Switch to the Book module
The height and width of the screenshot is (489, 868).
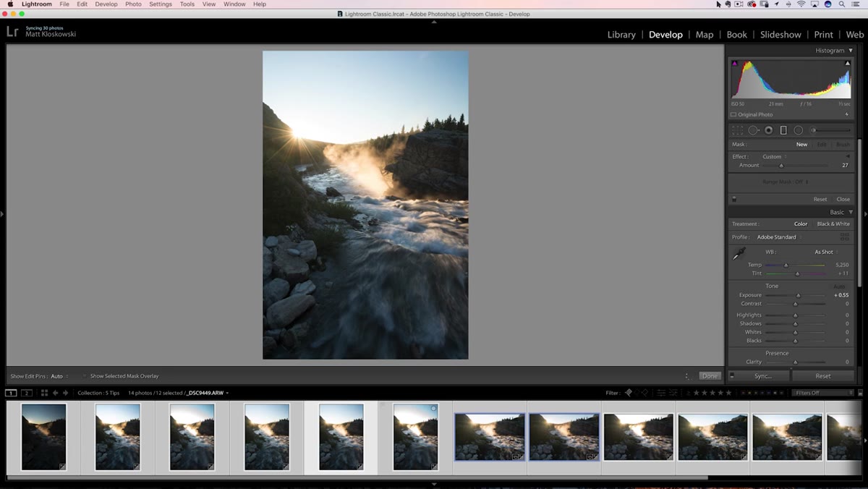point(736,35)
